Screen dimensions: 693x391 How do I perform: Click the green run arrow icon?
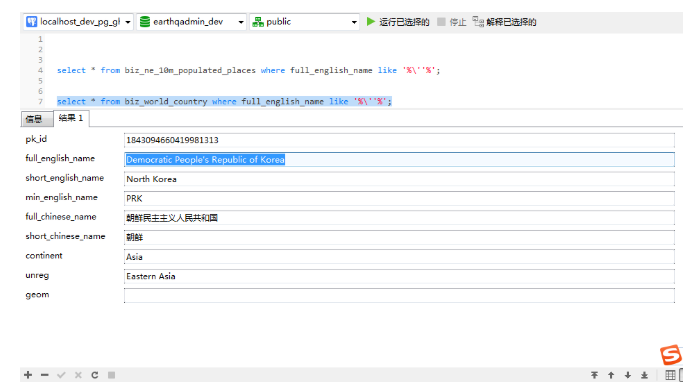click(x=371, y=21)
